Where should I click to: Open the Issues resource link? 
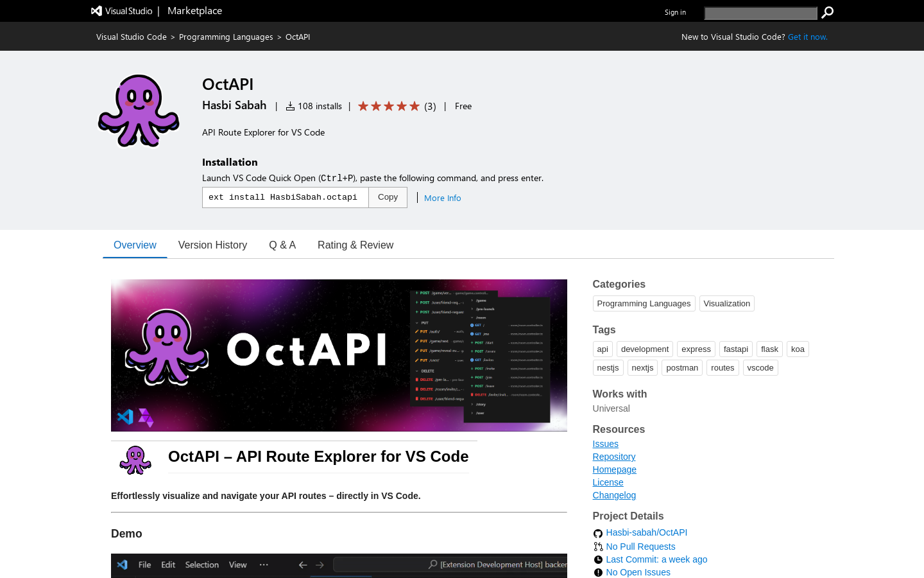coord(606,444)
